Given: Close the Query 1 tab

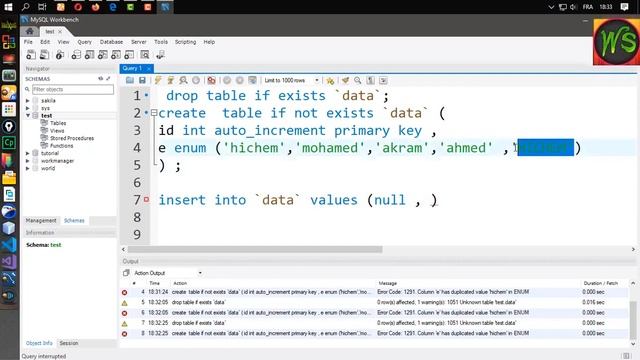Looking at the screenshot, I should click(x=149, y=69).
